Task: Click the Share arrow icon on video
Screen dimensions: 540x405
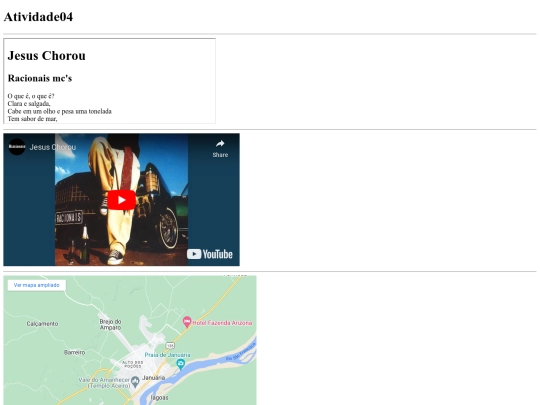Action: tap(220, 144)
